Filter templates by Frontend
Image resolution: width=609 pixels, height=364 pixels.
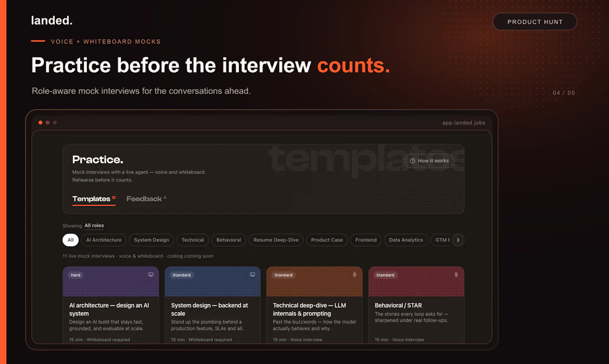(x=366, y=240)
